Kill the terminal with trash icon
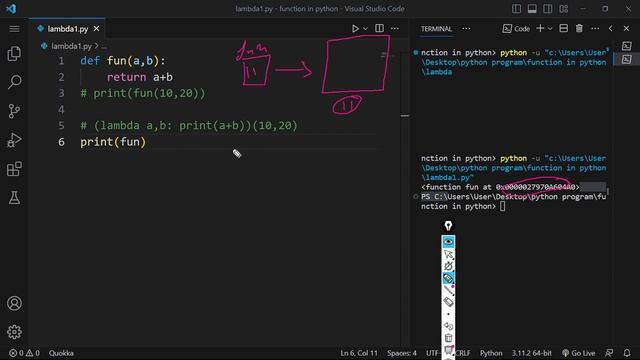Image resolution: width=640 pixels, height=360 pixels. click(579, 28)
